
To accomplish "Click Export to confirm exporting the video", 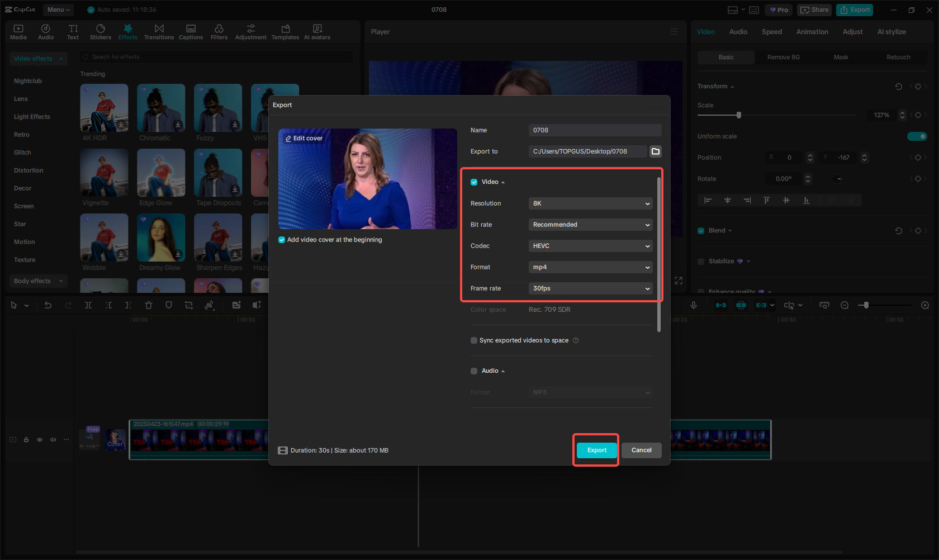I will pyautogui.click(x=596, y=450).
